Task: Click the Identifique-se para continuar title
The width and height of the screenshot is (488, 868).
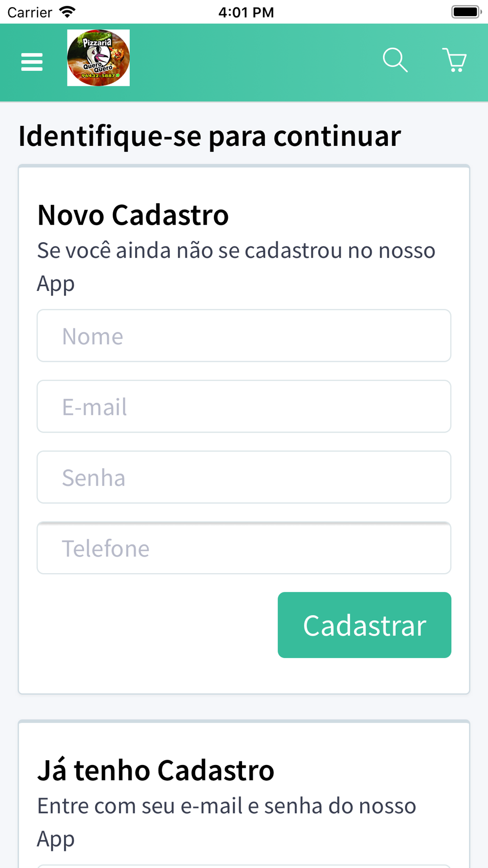Action: point(209,136)
